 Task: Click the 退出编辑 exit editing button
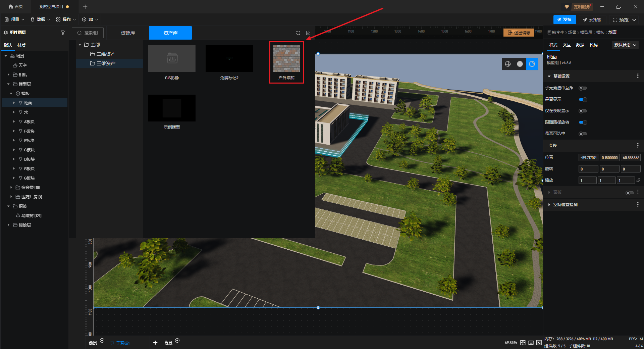pyautogui.click(x=519, y=33)
